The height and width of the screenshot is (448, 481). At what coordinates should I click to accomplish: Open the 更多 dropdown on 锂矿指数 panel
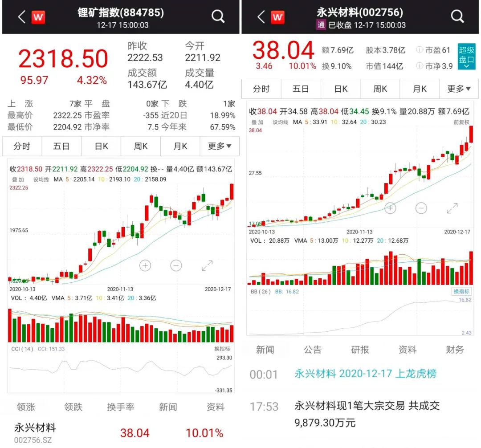tap(219, 146)
